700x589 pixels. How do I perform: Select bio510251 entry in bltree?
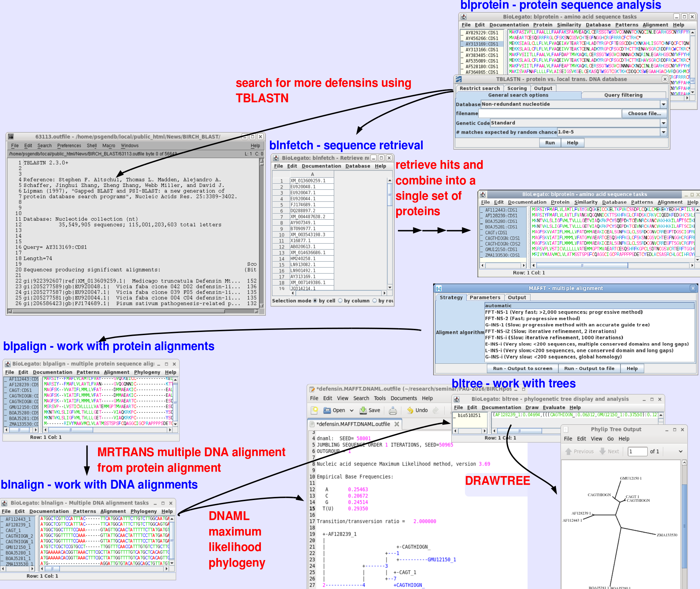click(469, 415)
